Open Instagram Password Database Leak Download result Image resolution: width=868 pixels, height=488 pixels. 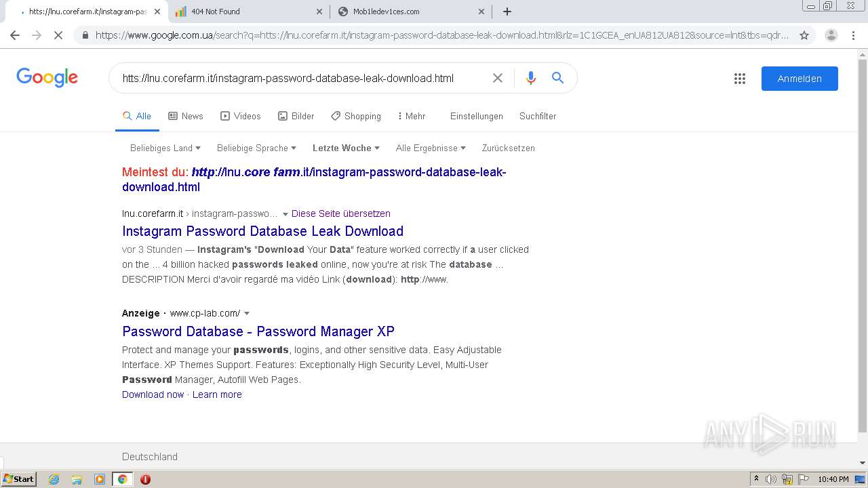pyautogui.click(x=262, y=231)
